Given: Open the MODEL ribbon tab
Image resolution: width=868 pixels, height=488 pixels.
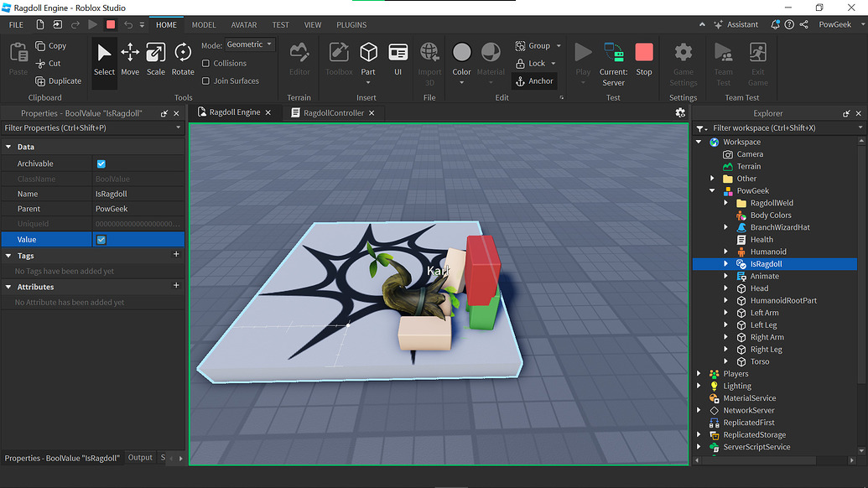Looking at the screenshot, I should (x=204, y=24).
